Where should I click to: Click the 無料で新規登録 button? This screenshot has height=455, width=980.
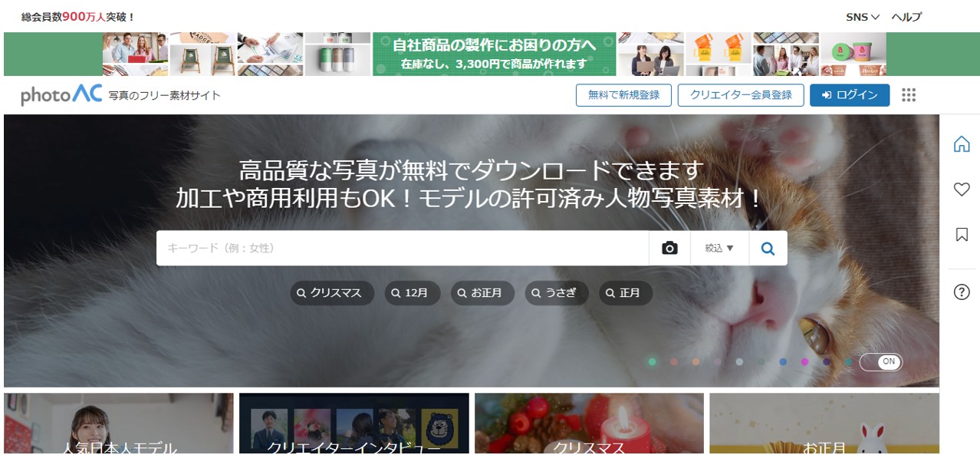click(x=625, y=95)
